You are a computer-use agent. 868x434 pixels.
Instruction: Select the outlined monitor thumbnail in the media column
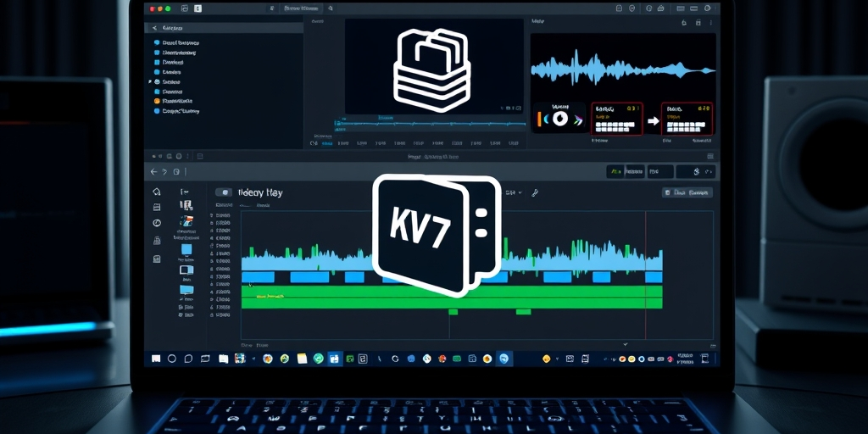point(186,270)
